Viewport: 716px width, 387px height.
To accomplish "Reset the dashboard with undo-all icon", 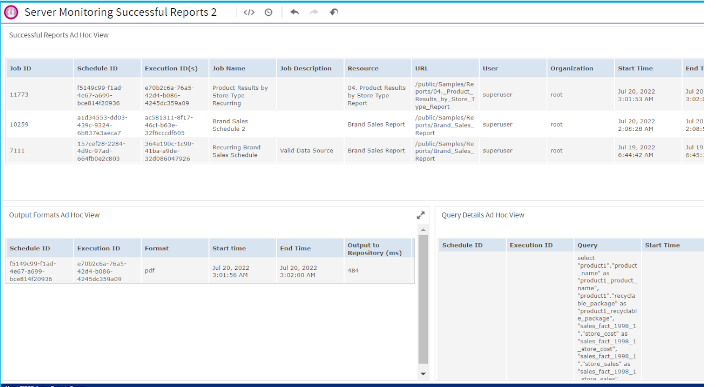I will 334,12.
